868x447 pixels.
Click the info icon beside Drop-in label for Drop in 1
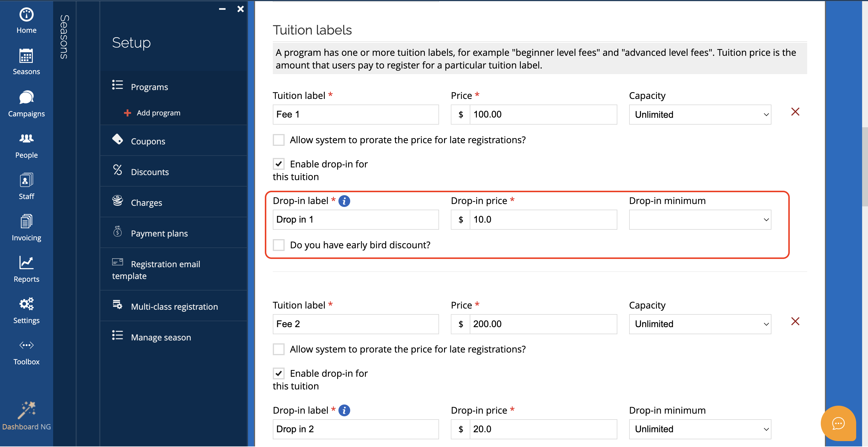[x=344, y=201]
